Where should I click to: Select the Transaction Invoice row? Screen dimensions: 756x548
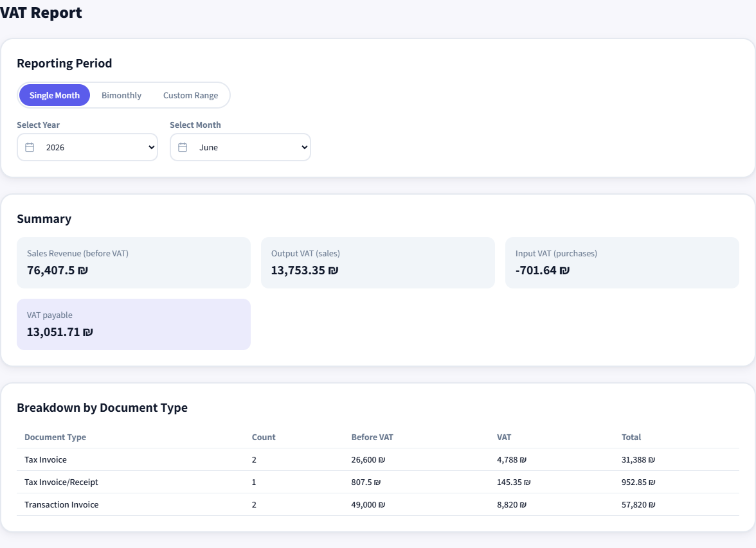(378, 504)
